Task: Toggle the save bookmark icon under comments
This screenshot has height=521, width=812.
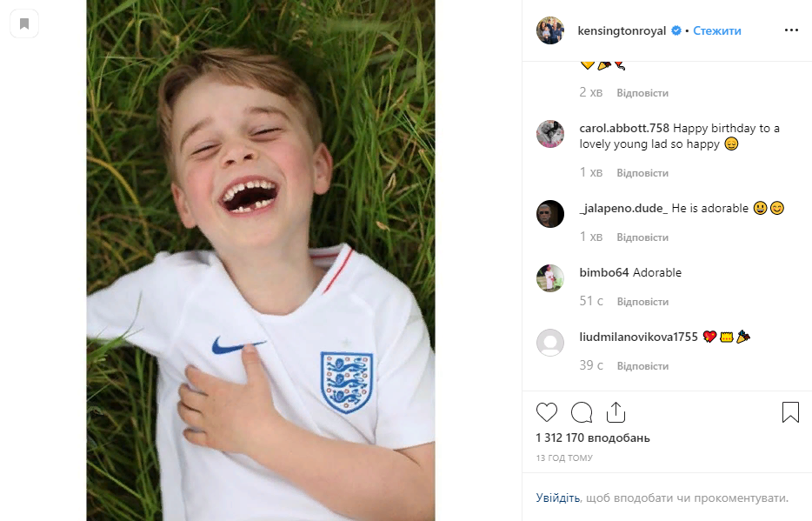Action: 790,412
